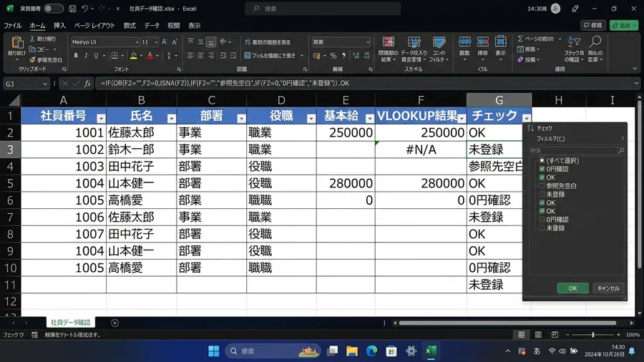Apply comma number style
The width and height of the screenshot is (644, 362).
point(343,55)
